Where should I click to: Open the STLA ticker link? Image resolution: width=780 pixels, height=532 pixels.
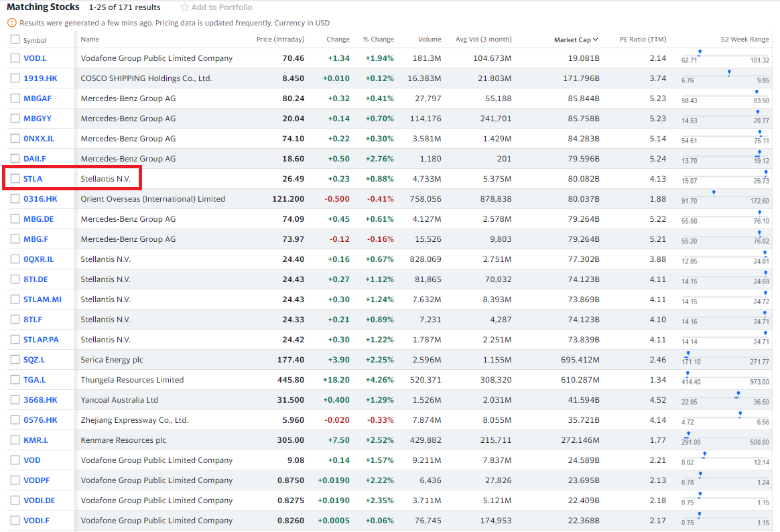[x=33, y=178]
